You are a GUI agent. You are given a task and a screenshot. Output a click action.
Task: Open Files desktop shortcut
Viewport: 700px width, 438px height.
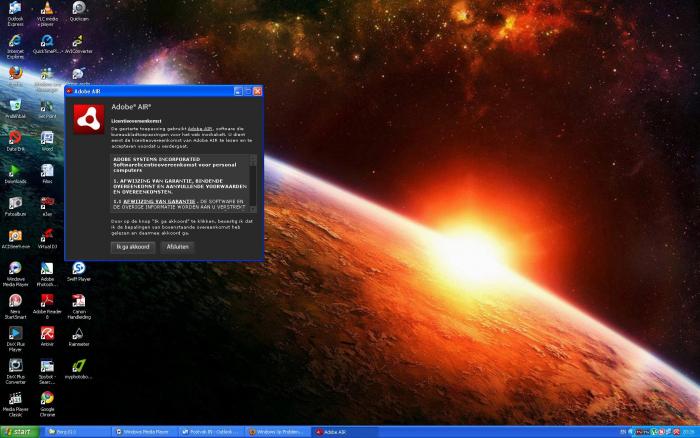point(47,174)
